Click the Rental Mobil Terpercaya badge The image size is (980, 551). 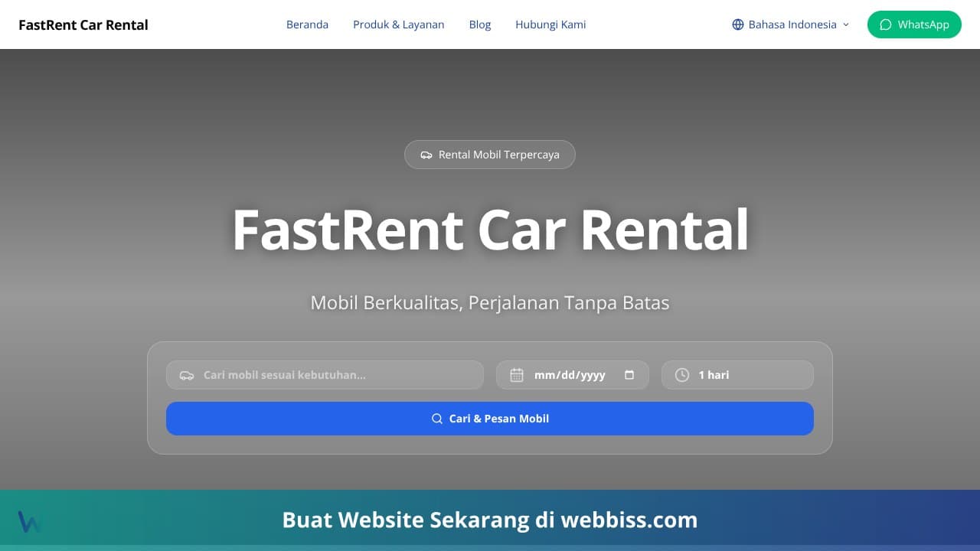(x=490, y=155)
